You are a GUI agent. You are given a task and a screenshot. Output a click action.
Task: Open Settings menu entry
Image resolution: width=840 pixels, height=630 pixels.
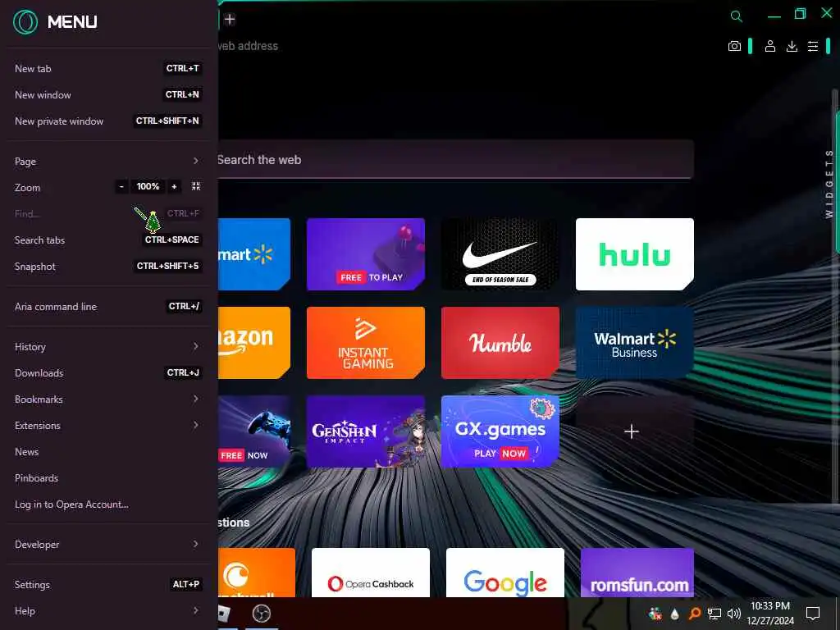pyautogui.click(x=109, y=584)
